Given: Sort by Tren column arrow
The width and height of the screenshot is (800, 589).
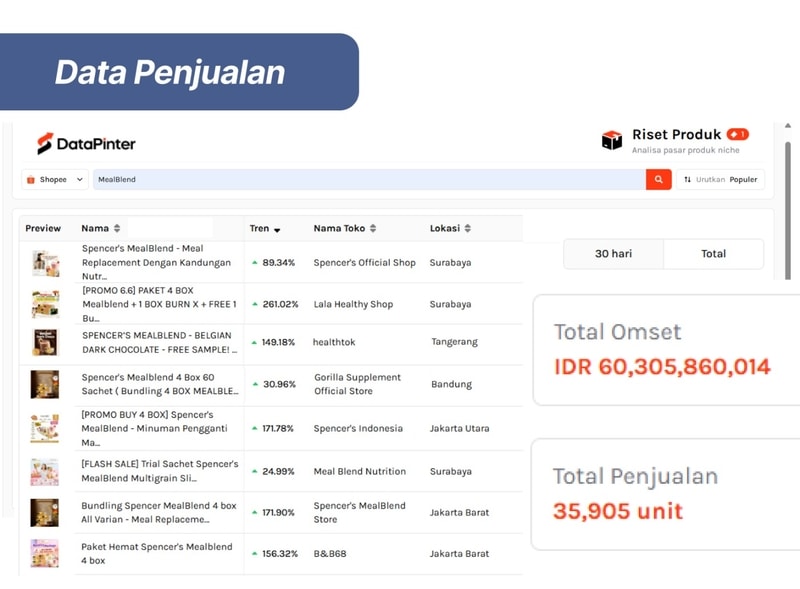Looking at the screenshot, I should tap(277, 230).
